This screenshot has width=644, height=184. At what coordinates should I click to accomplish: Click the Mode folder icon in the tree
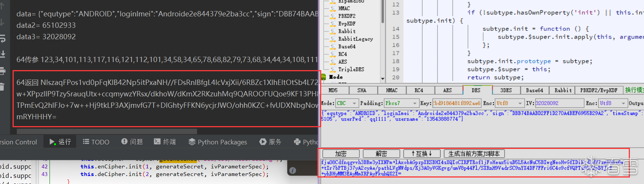tap(324, 77)
